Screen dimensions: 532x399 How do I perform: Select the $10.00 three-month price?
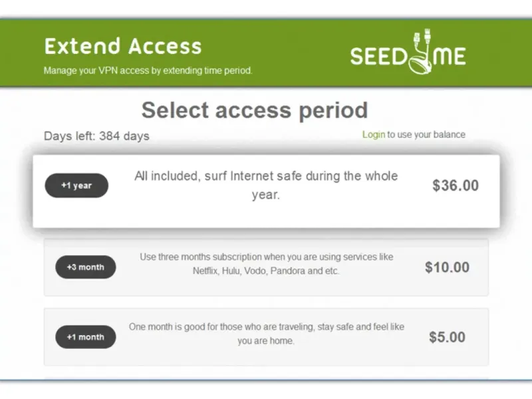[447, 267]
